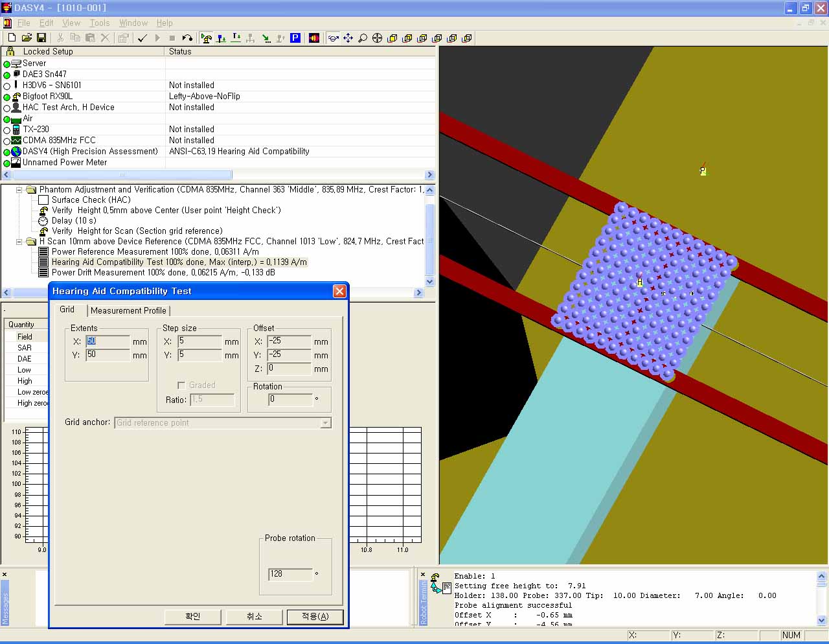This screenshot has width=829, height=644.
Task: Open the Grid anchor dropdown
Action: pos(326,423)
